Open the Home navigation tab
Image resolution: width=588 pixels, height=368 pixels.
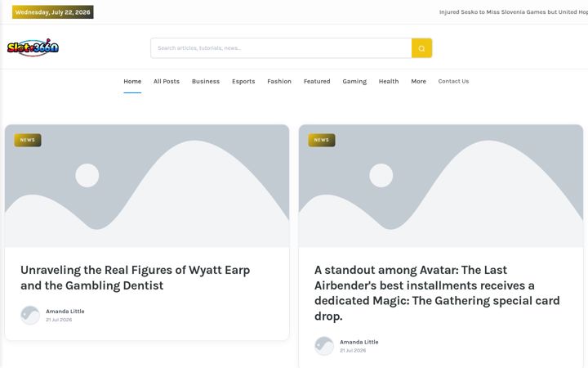[132, 81]
